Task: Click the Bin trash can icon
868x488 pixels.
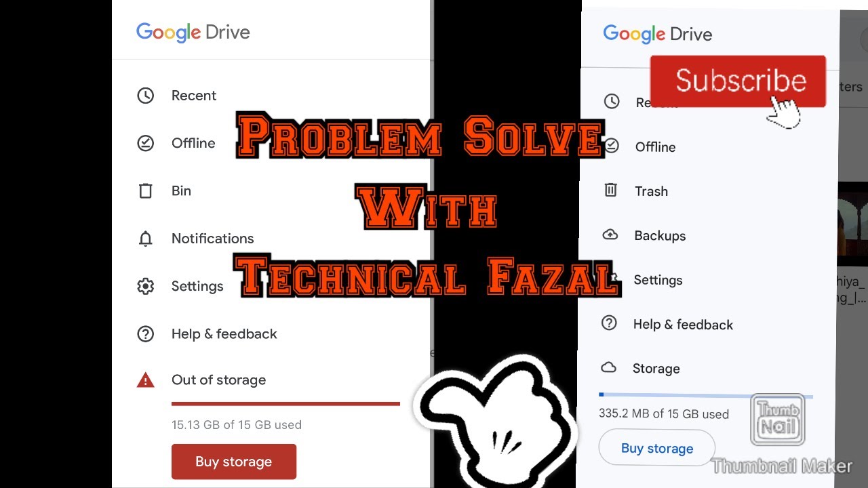Action: [145, 190]
